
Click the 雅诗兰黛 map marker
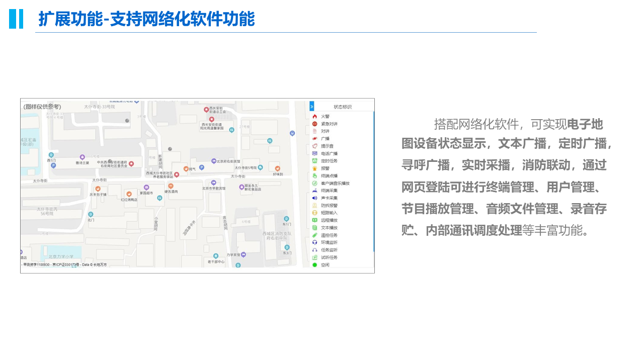pyautogui.click(x=83, y=157)
